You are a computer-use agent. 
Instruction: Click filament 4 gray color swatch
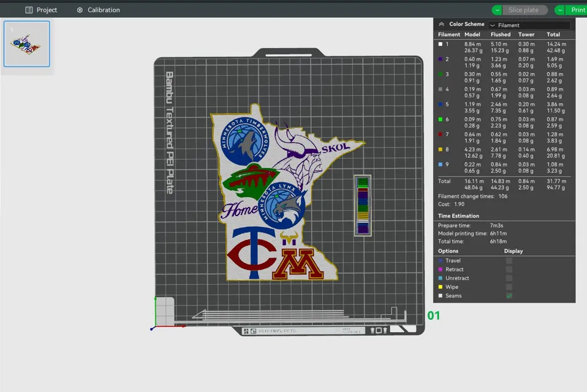click(x=440, y=89)
